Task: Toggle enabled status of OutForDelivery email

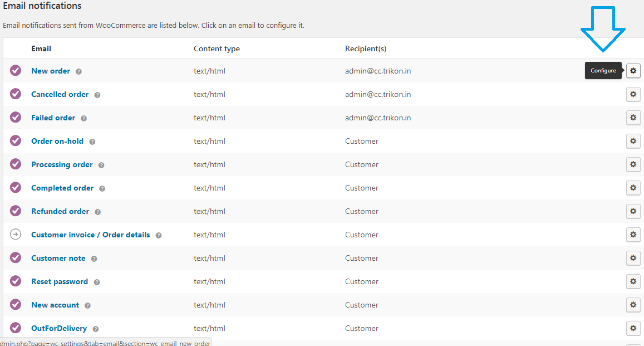Action: click(x=16, y=328)
